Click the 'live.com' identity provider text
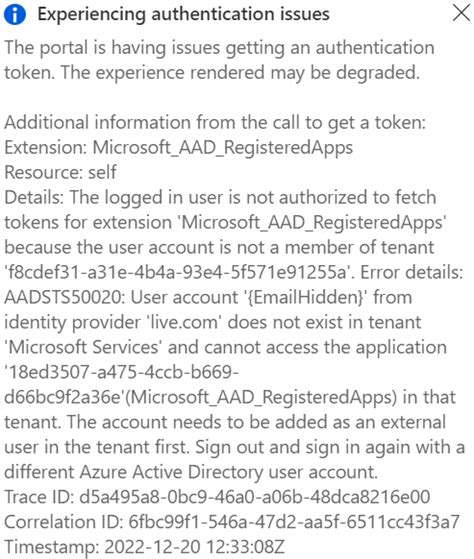This screenshot has width=474, height=559. [x=184, y=322]
